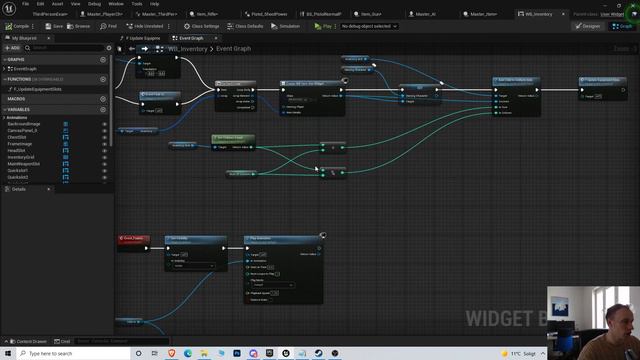Image resolution: width=640 pixels, height=360 pixels.
Task: Toggle visibility eye for BackgroundImage variable
Action: click(x=104, y=124)
